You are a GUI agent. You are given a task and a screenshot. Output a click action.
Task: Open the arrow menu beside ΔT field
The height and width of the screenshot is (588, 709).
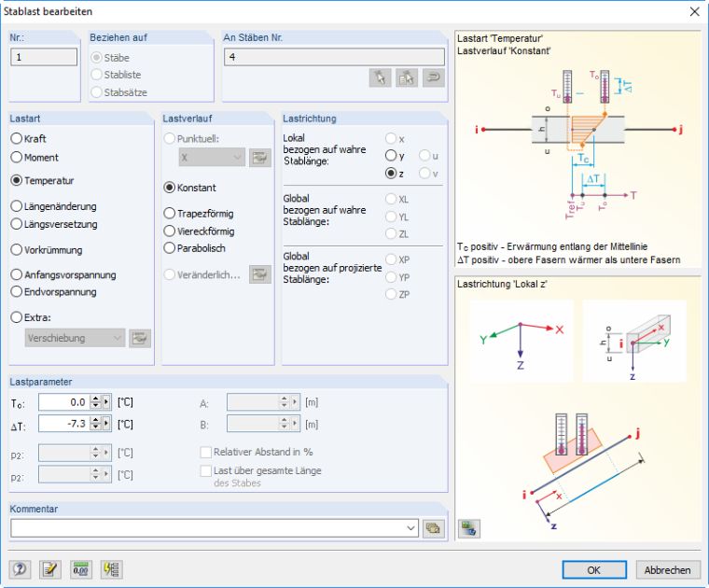coord(106,424)
